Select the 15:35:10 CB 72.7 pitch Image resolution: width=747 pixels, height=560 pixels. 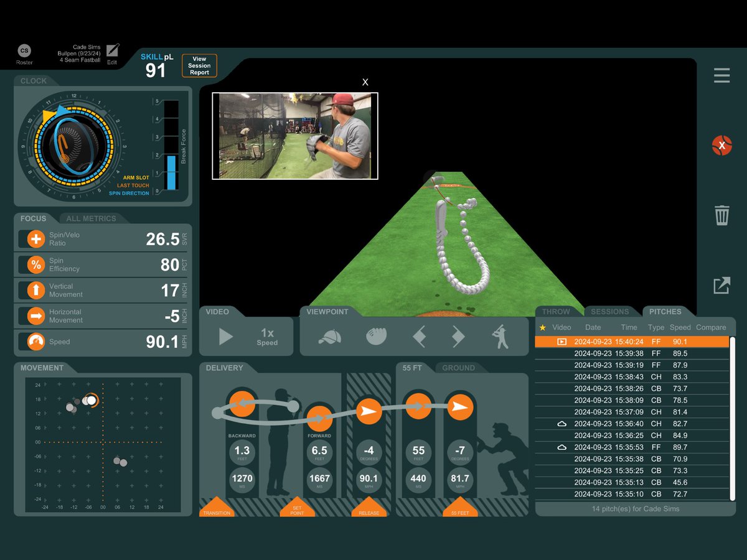(x=632, y=494)
